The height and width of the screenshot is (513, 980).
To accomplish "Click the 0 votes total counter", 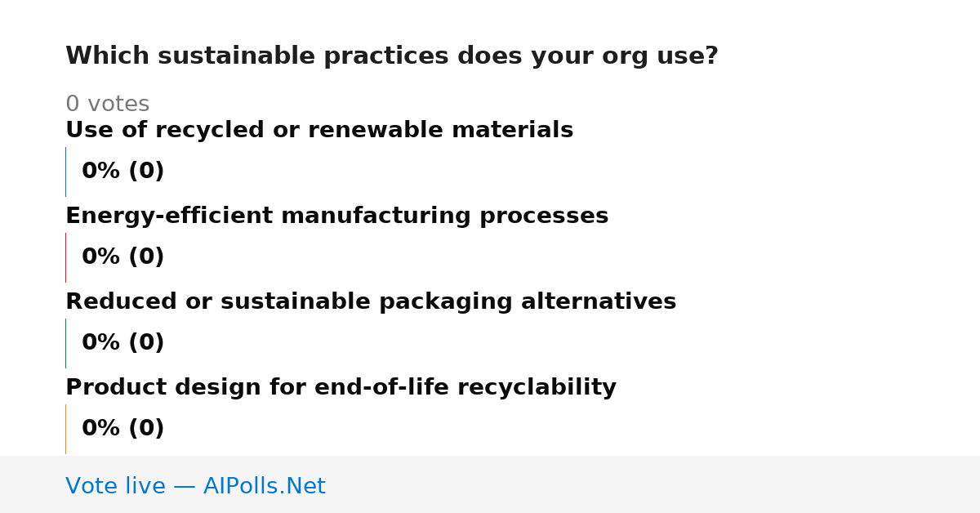I will [108, 105].
